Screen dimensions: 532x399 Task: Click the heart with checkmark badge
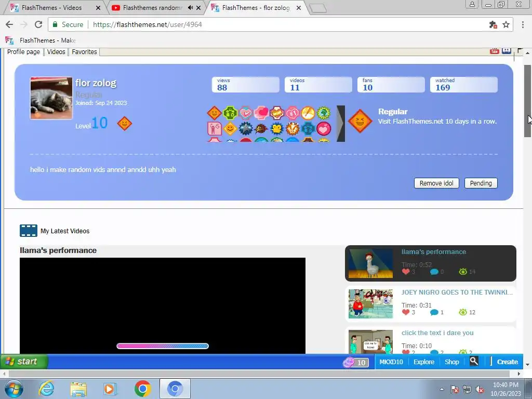246,113
